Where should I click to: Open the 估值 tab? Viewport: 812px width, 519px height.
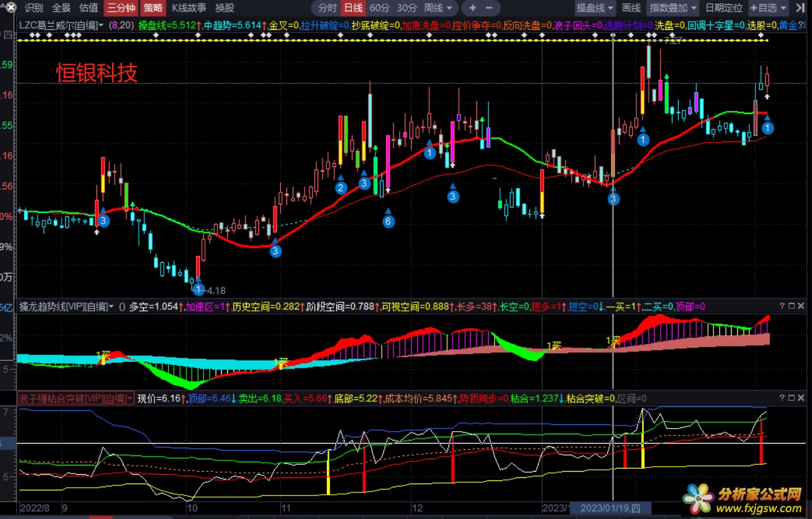(x=89, y=8)
